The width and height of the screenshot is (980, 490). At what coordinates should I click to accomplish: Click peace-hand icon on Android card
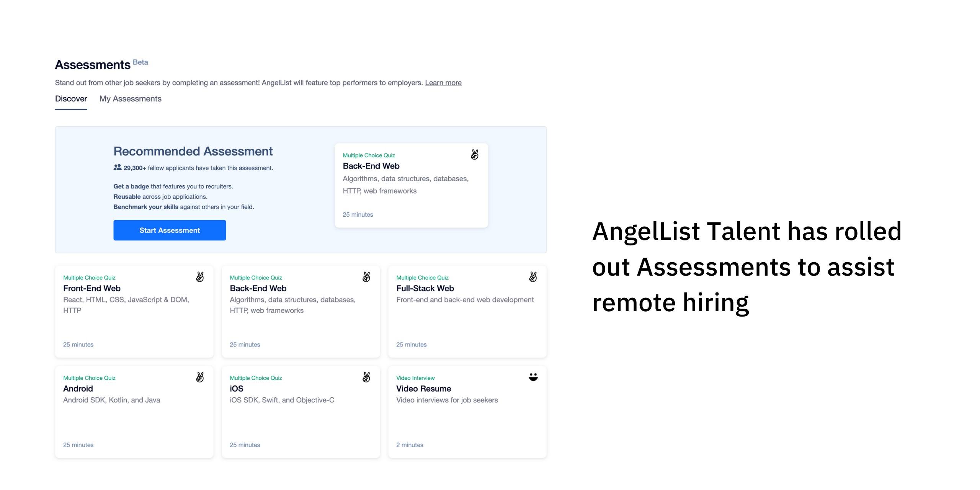click(200, 377)
